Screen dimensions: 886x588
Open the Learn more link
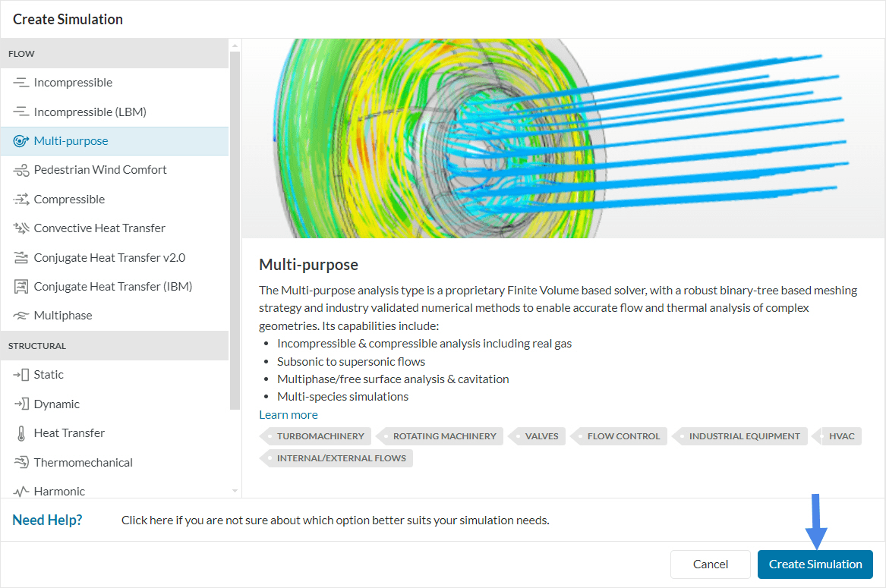pos(288,414)
